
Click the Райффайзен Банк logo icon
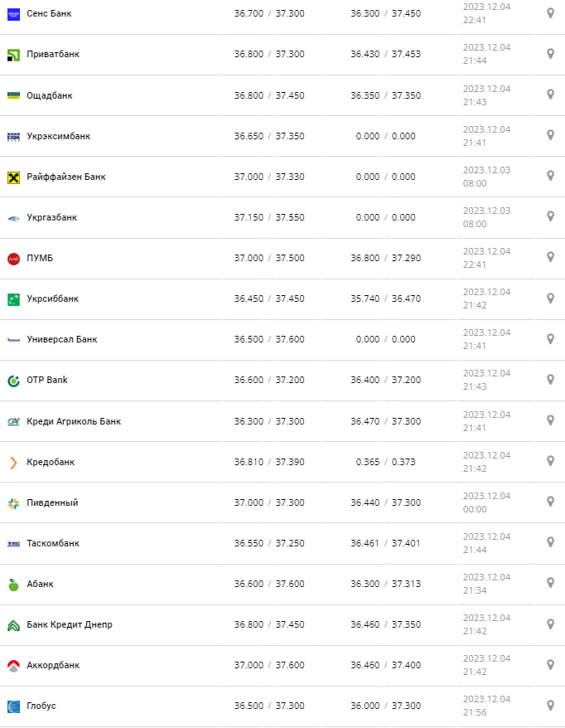click(x=13, y=177)
